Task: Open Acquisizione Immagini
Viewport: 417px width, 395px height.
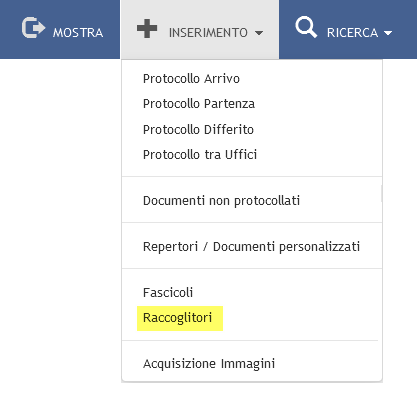Action: (209, 364)
